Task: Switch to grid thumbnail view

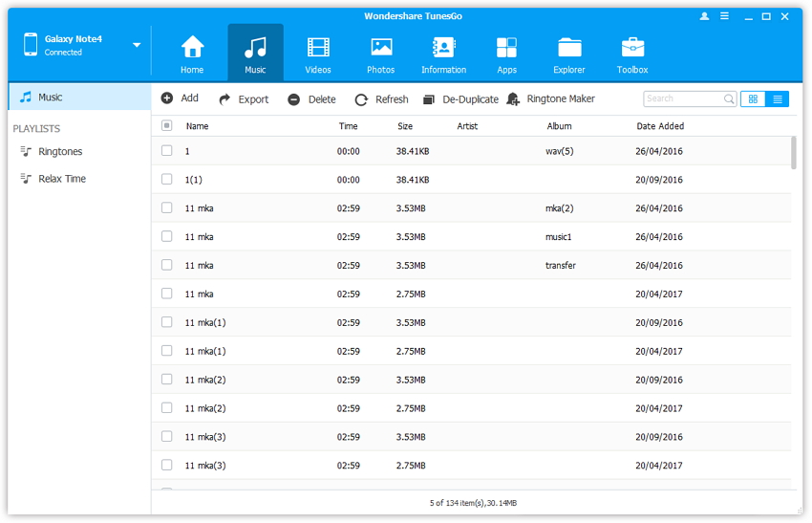Action: pos(753,98)
